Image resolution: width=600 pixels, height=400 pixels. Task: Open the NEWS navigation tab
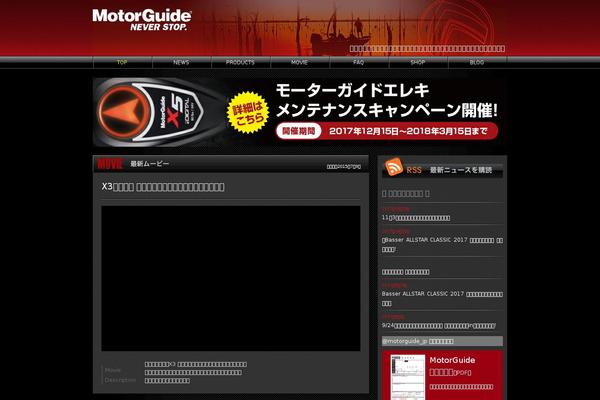pyautogui.click(x=181, y=62)
